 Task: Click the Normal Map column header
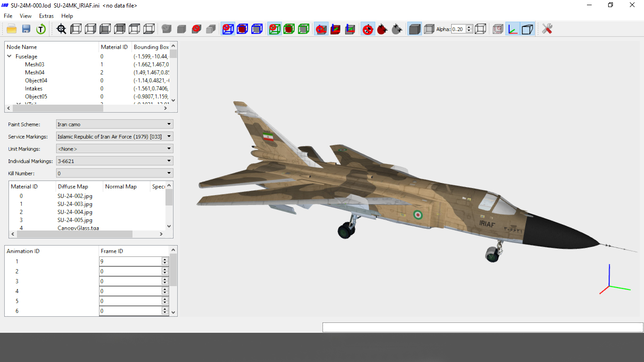click(127, 187)
